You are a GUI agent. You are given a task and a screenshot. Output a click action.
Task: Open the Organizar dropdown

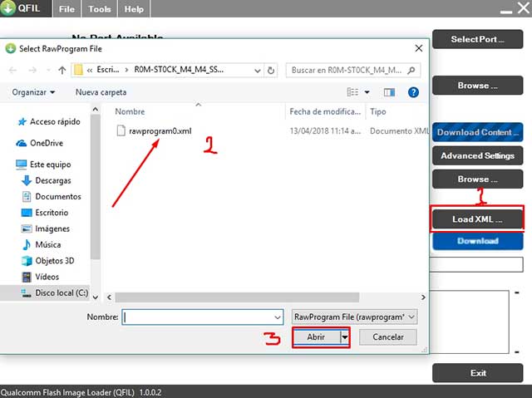[33, 92]
